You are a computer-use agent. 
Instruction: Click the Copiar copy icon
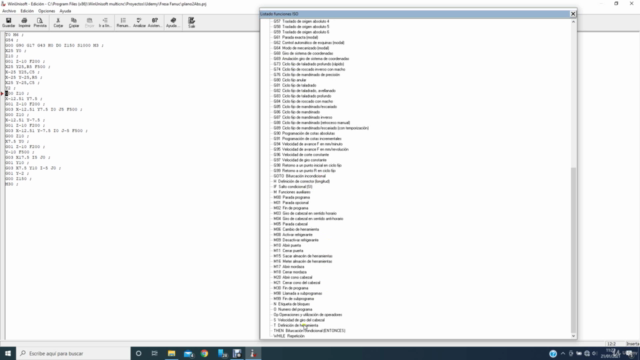pos(74,22)
